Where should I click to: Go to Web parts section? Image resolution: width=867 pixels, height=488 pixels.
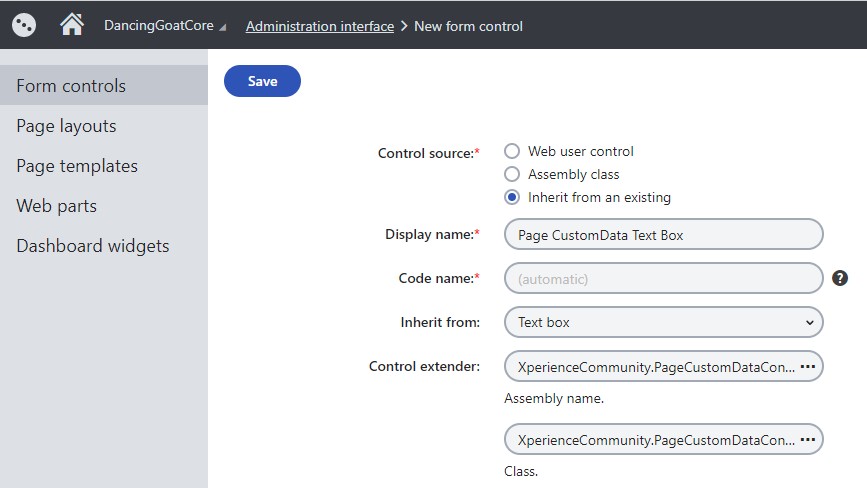pos(56,206)
